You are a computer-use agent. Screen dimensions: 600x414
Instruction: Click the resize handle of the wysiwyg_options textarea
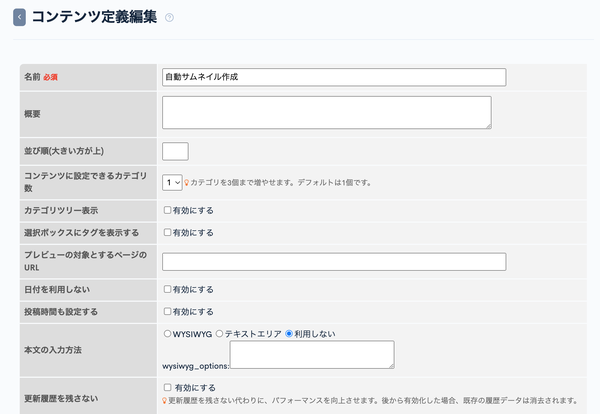[x=391, y=366]
